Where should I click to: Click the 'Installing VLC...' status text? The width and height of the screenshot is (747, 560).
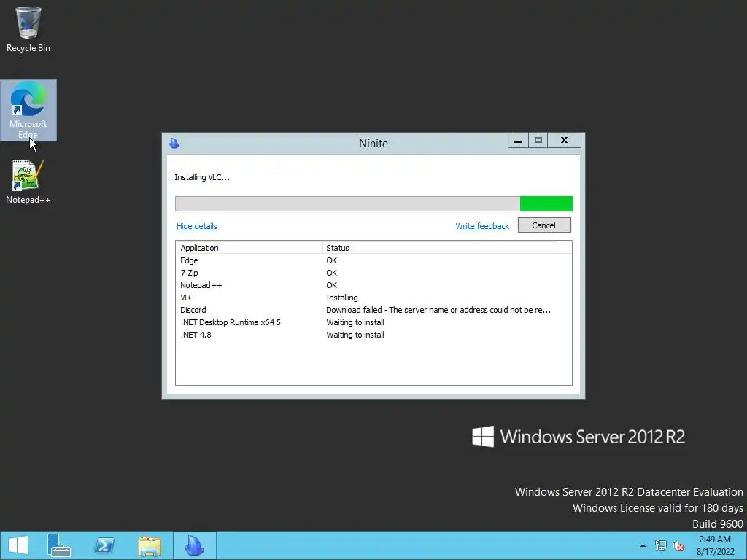click(x=202, y=177)
